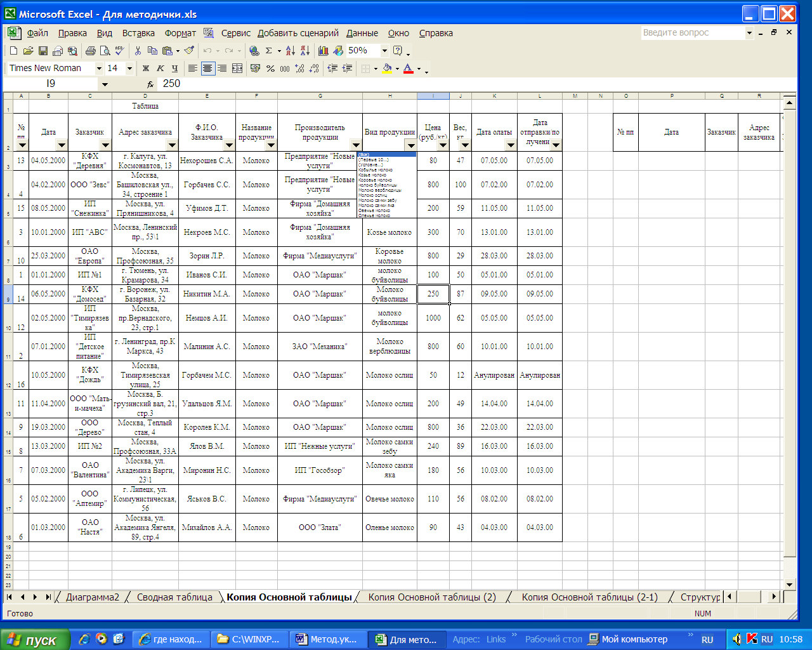Image resolution: width=812 pixels, height=650 pixels.
Task: Click the Open file folder icon
Action: (28, 51)
